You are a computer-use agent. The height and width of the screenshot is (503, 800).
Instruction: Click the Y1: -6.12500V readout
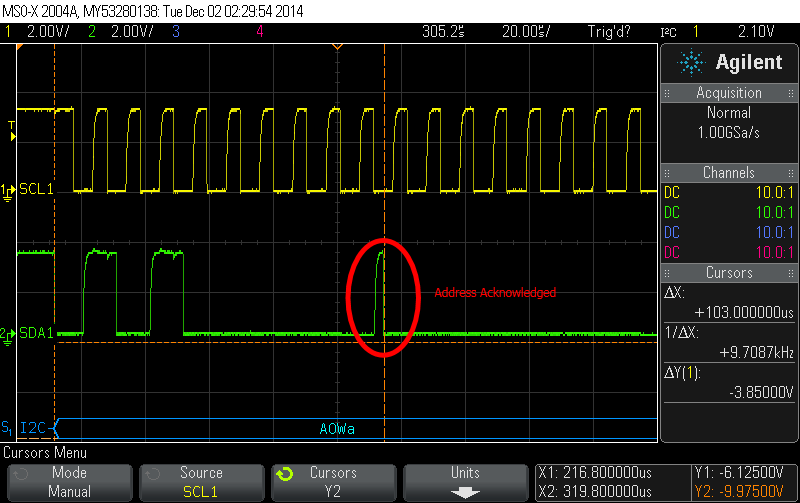(x=739, y=473)
